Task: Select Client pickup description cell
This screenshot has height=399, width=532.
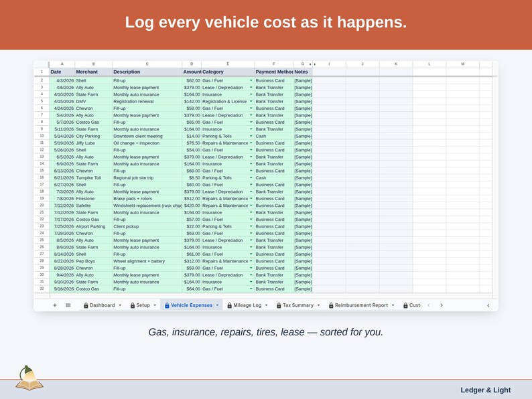Action: click(147, 226)
